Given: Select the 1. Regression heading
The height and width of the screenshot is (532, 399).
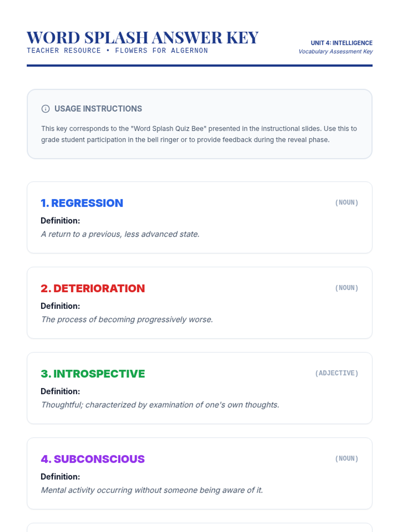Looking at the screenshot, I should pos(82,203).
